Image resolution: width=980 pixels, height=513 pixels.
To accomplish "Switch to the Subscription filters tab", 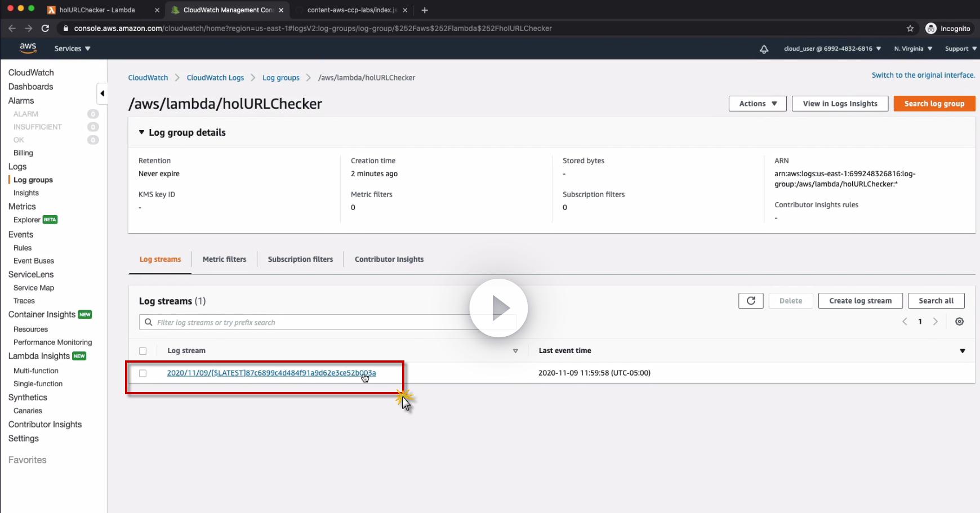I will [x=300, y=260].
